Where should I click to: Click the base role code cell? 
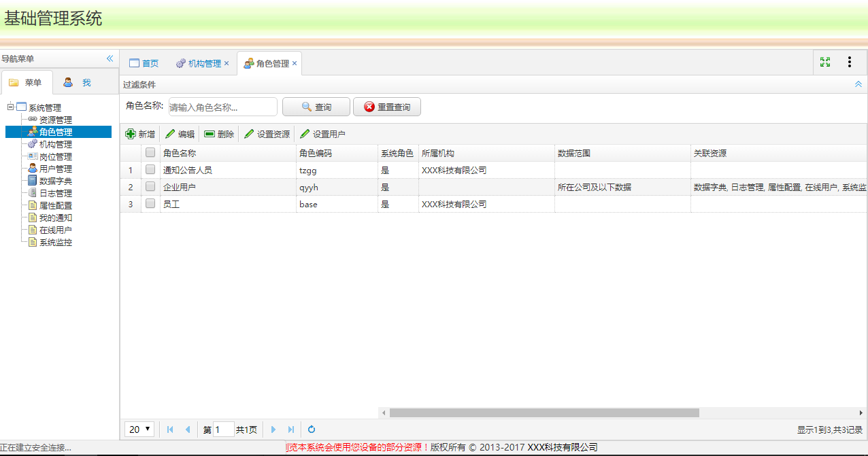click(337, 204)
